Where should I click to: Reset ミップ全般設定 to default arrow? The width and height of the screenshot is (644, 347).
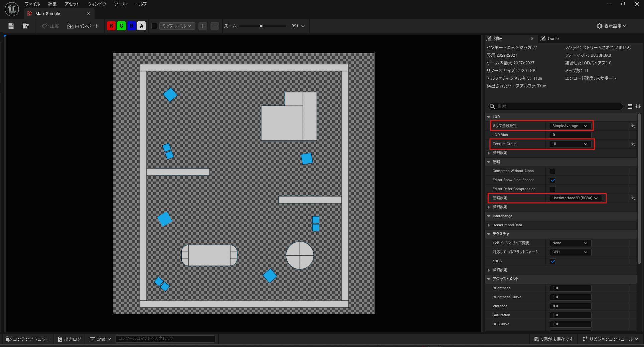point(633,126)
